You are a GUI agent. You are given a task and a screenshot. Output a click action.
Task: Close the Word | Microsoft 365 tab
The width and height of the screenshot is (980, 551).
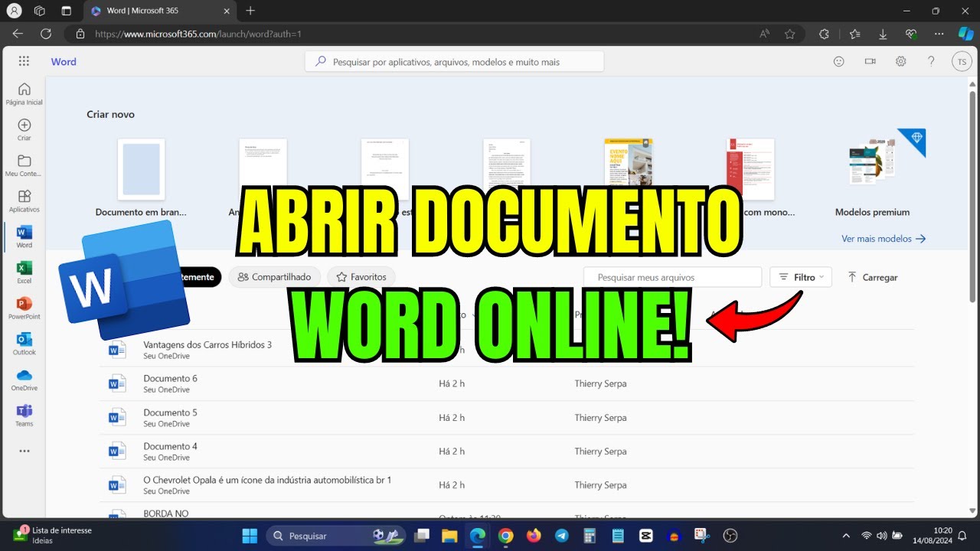point(228,11)
